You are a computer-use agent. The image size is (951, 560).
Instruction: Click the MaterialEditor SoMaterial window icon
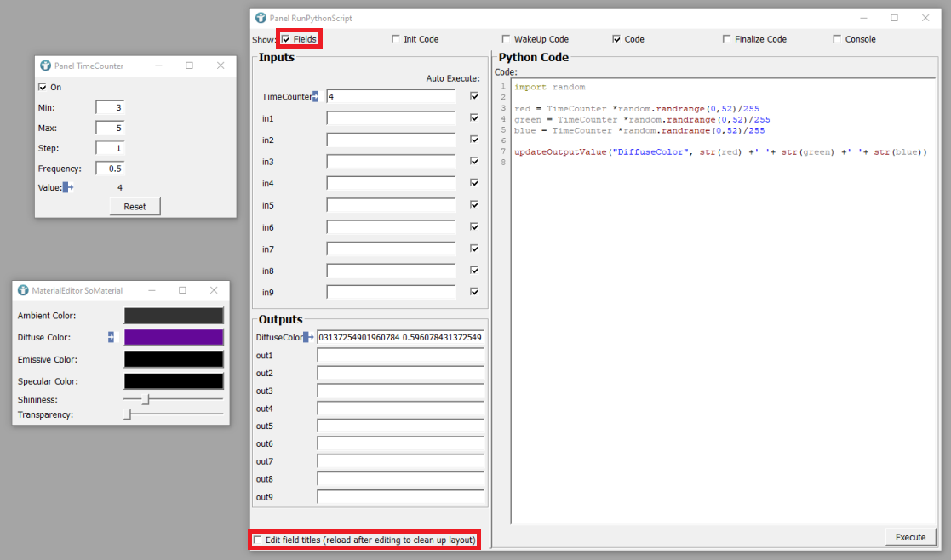coord(23,290)
